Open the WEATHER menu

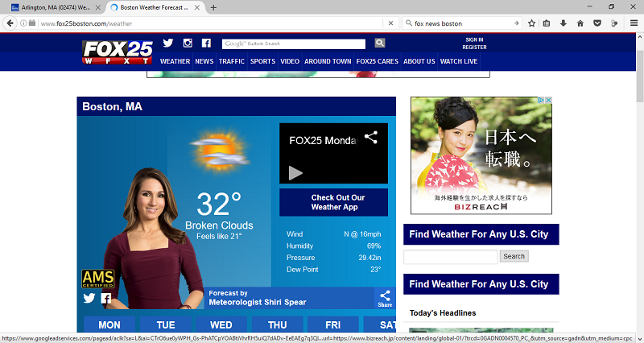pos(175,61)
